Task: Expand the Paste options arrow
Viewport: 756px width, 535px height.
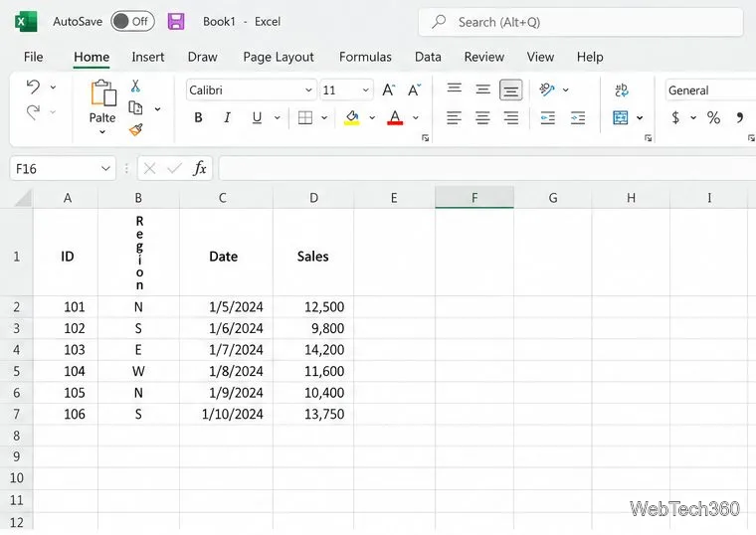Action: pyautogui.click(x=102, y=132)
